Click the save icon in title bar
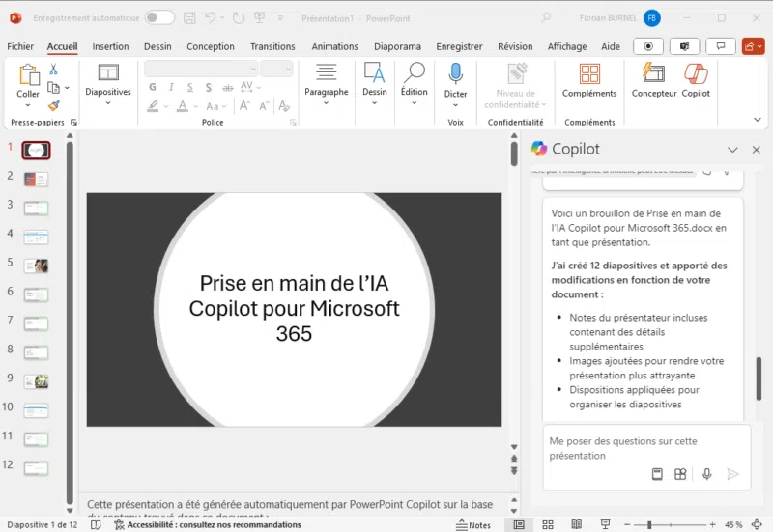Image resolution: width=773 pixels, height=532 pixels. pos(189,18)
